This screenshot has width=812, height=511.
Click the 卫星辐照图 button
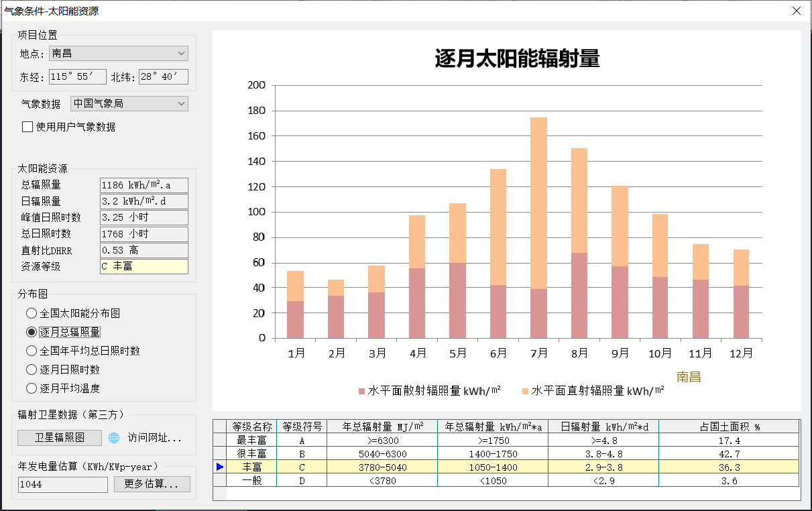(60, 438)
